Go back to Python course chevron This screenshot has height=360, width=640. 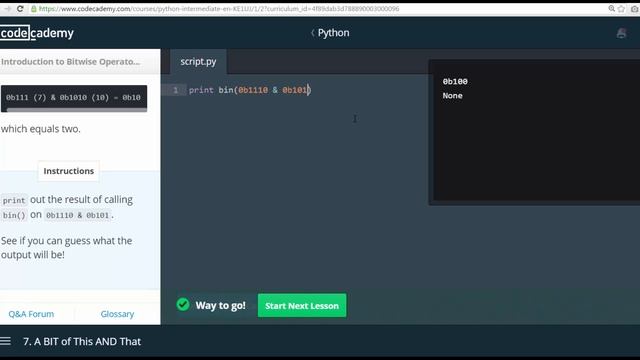(x=313, y=33)
